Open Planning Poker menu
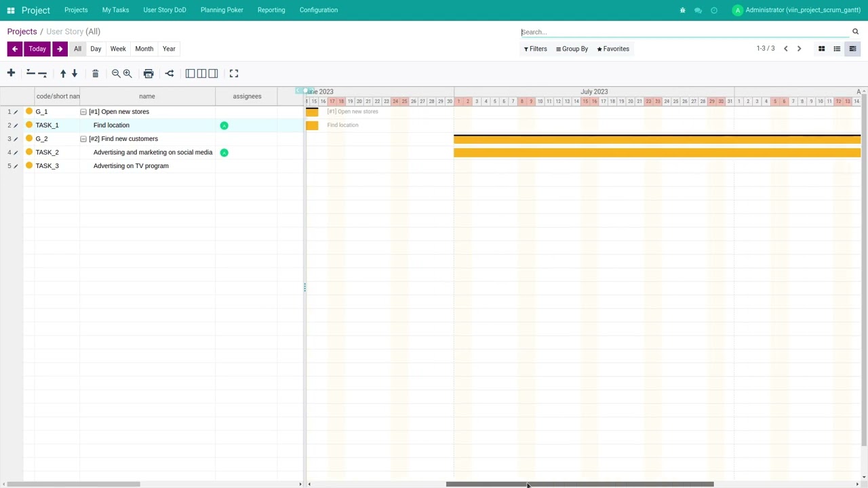The image size is (868, 488). (222, 10)
